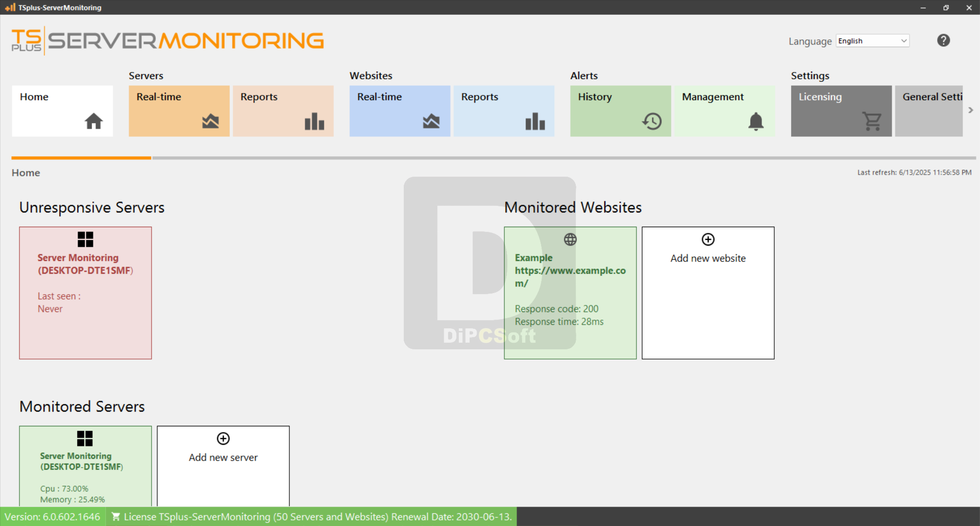Click Windows icon on monitored server card

(x=85, y=439)
